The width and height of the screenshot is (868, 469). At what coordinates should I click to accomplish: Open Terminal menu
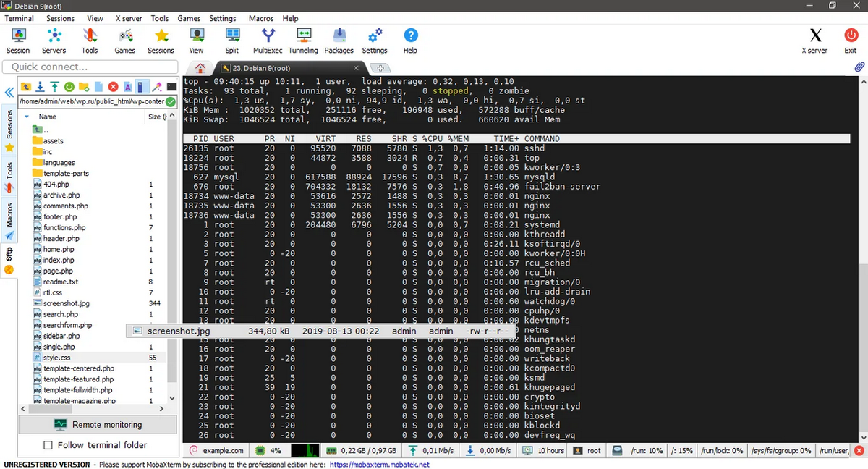pos(19,18)
